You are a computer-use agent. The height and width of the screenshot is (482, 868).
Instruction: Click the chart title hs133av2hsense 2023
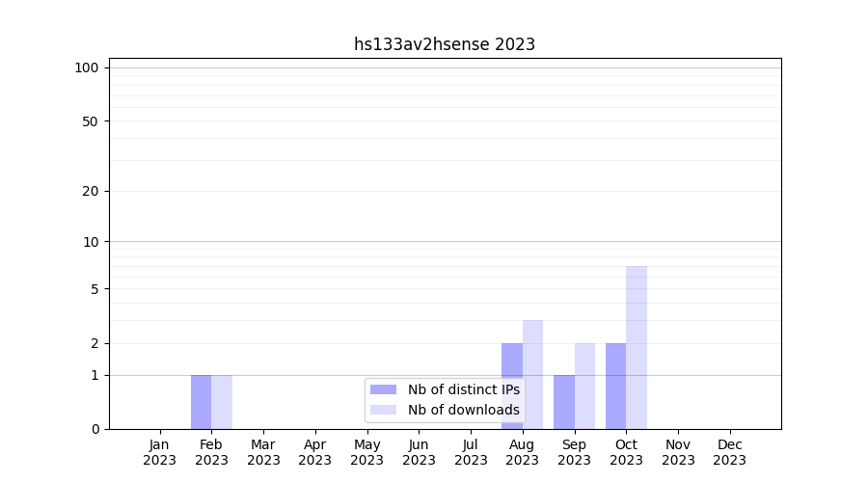coord(444,44)
